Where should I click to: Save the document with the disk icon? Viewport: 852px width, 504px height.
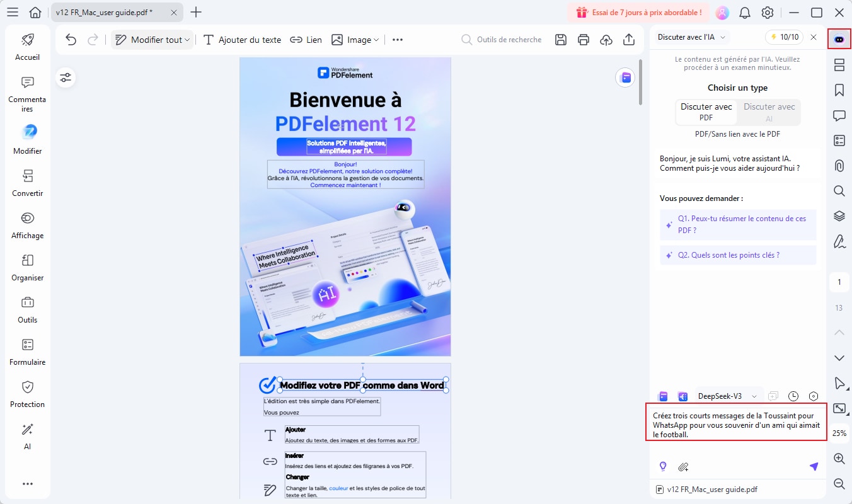(x=560, y=40)
